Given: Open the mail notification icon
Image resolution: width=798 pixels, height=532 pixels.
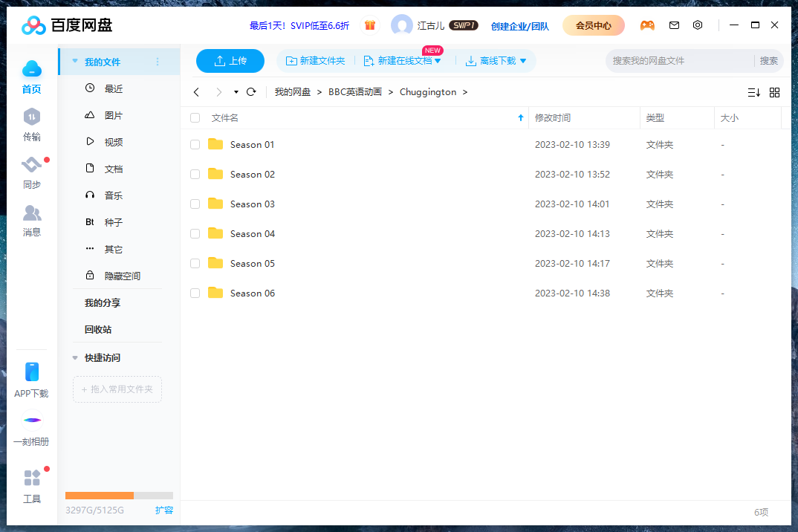Looking at the screenshot, I should click(674, 25).
